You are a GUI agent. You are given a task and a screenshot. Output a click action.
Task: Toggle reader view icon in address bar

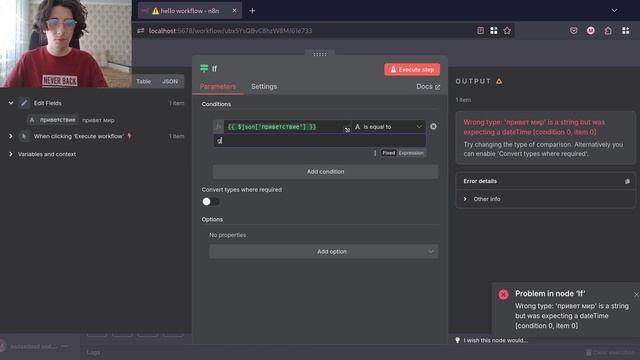(x=480, y=31)
